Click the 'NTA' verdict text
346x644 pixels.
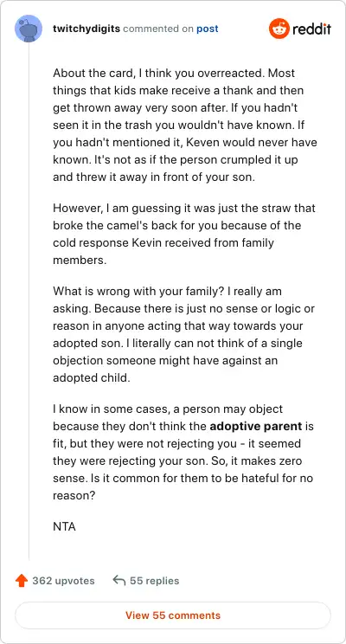pyautogui.click(x=64, y=526)
